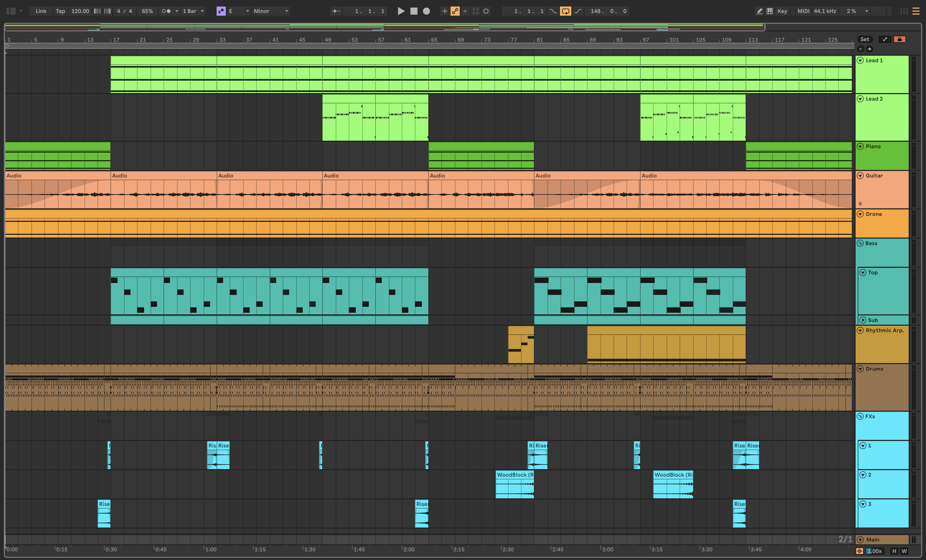Click the Tap tempo button
Image resolution: width=926 pixels, height=560 pixels.
click(60, 11)
